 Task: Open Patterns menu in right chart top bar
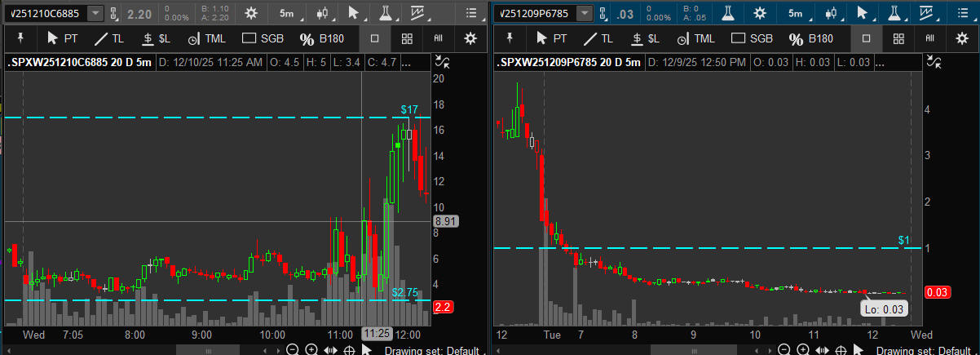click(x=926, y=13)
